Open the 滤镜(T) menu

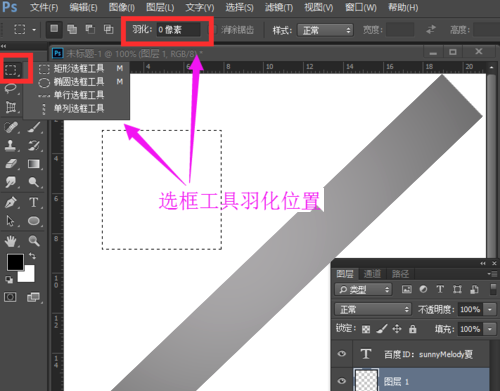pos(279,7)
